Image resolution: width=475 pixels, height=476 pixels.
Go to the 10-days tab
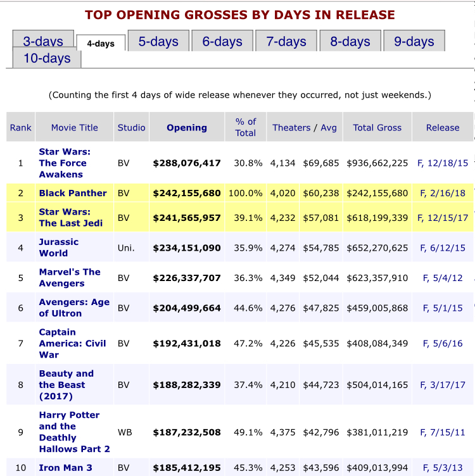[x=47, y=58]
